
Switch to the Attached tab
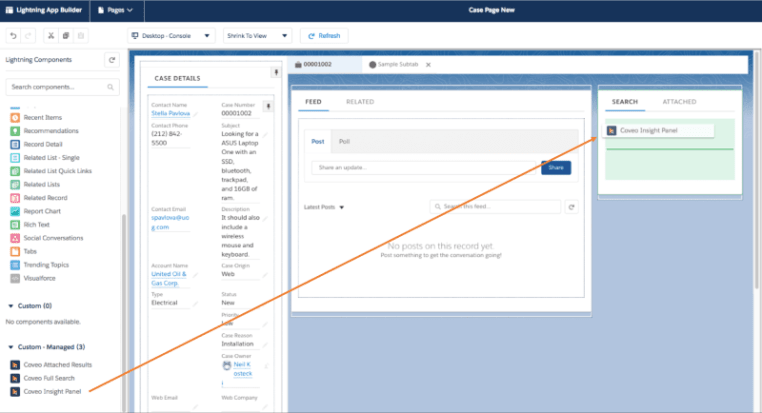tap(678, 102)
